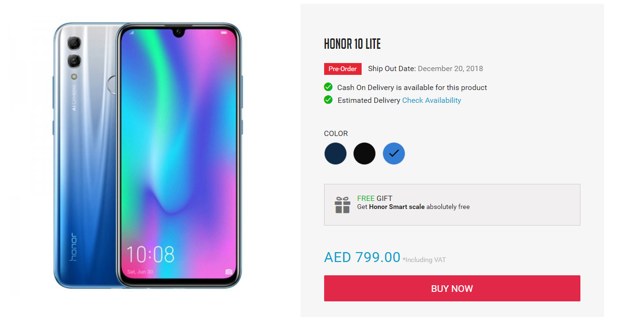Choose the black color swatch
644x317 pixels.
coord(364,154)
